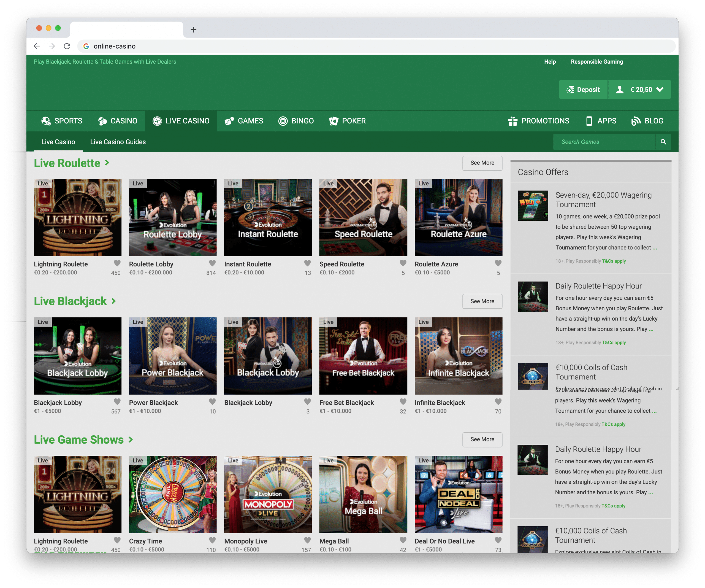Open account balance dropdown € 20,50

639,90
